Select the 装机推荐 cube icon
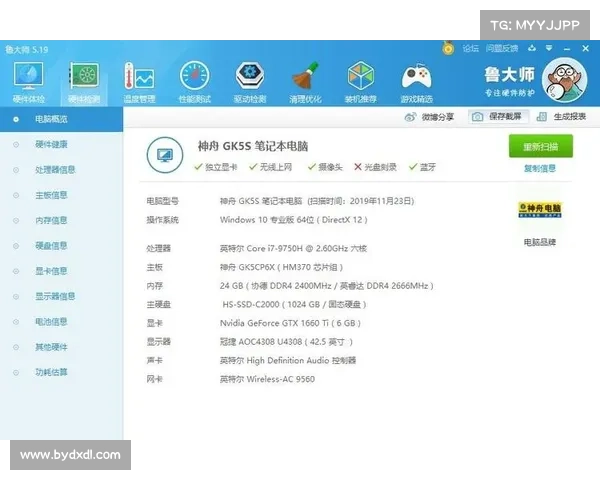The image size is (600, 480). pos(360,78)
